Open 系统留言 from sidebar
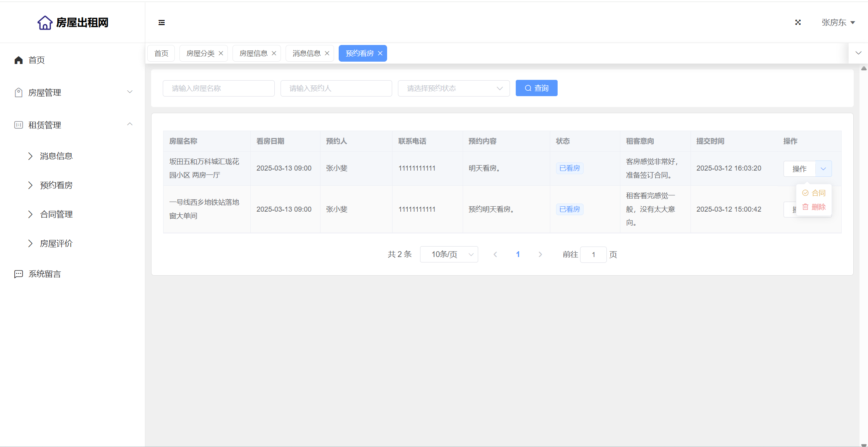 click(x=45, y=274)
